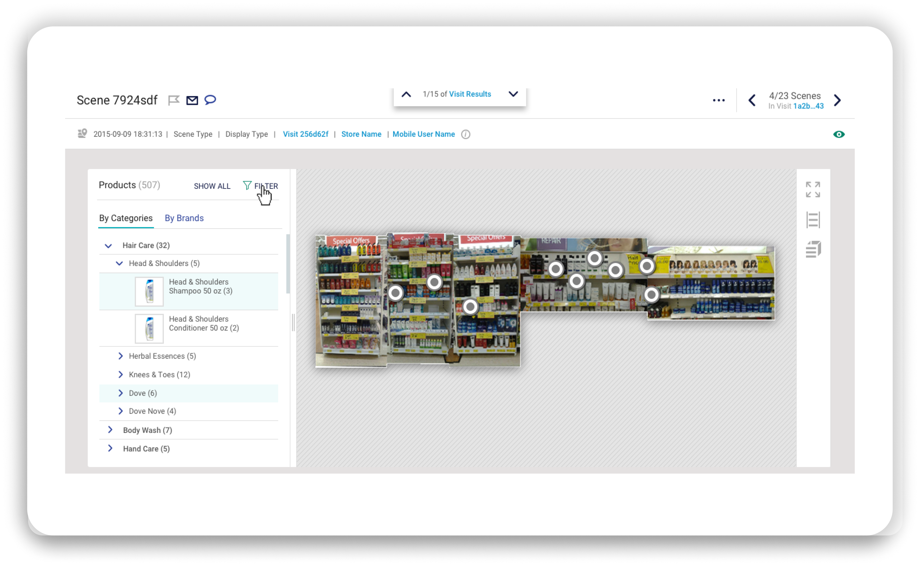Open the three-dots more options menu

718,100
